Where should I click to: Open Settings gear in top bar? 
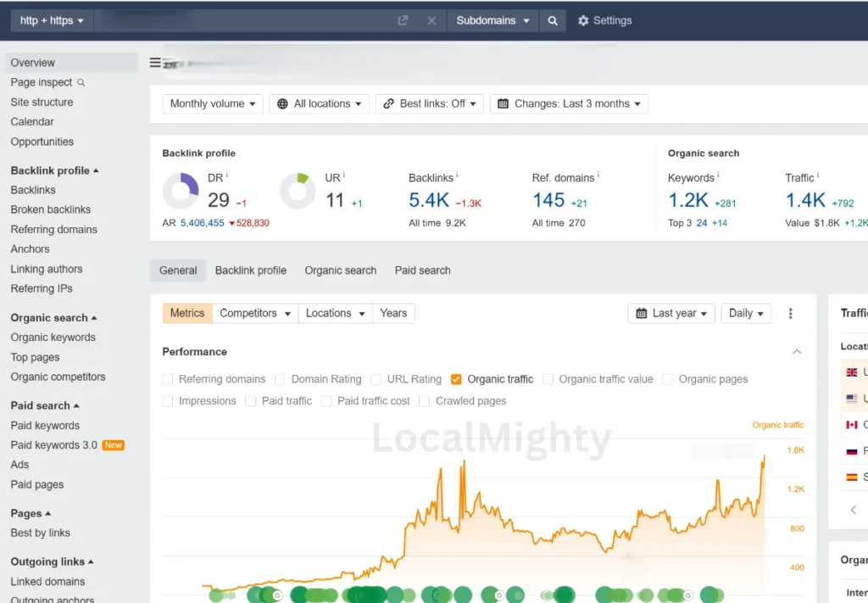click(x=604, y=20)
